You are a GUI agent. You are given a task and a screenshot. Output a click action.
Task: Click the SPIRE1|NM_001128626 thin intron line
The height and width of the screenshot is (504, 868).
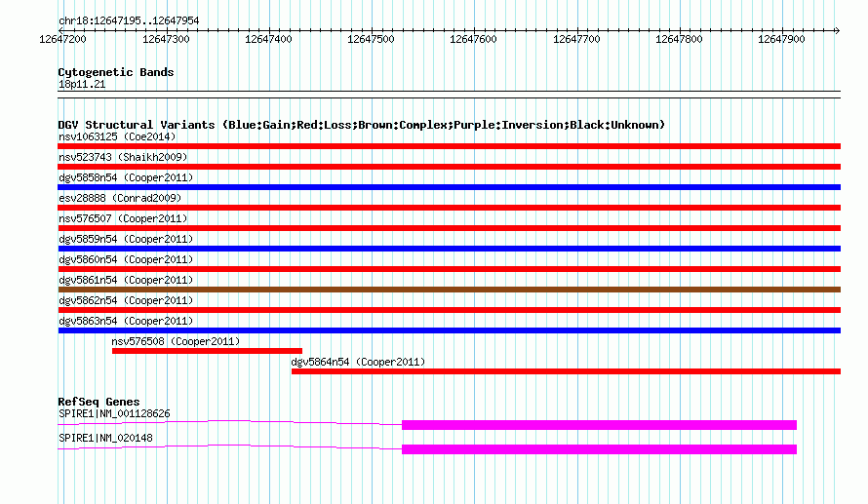click(230, 422)
